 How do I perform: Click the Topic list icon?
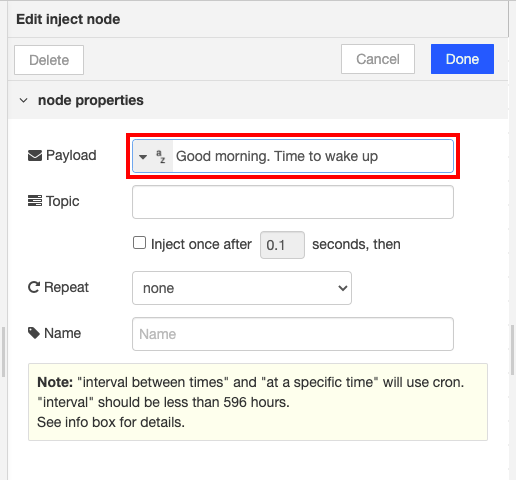(x=35, y=201)
